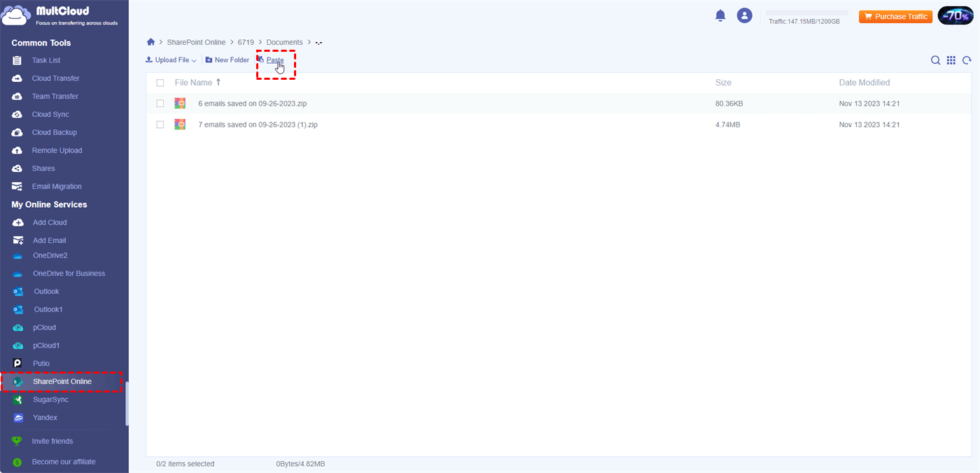Click the Cloud Transfer cloud icon
Screen dimensions: 980x473
[x=17, y=78]
